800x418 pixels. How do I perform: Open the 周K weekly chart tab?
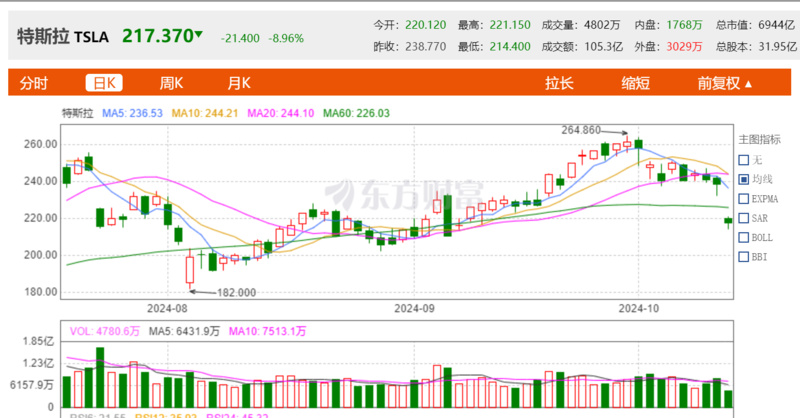[171, 83]
